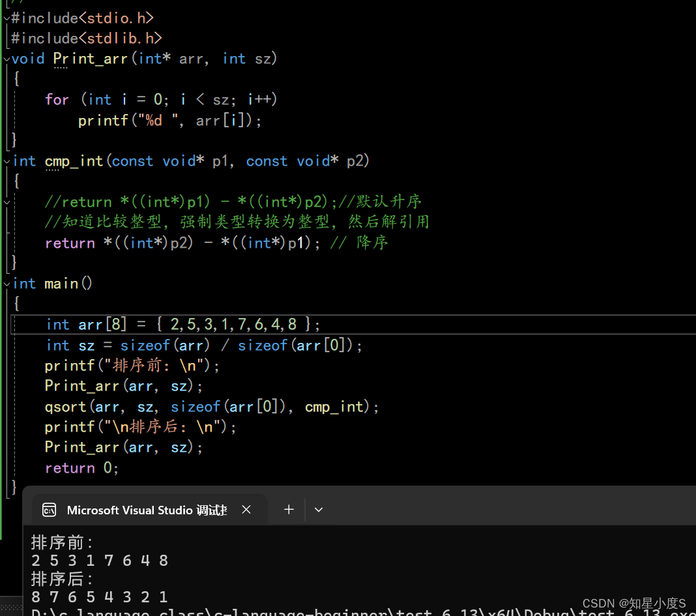Click the first Print_arr(arr, sz) call
The width and height of the screenshot is (696, 616).
tap(124, 386)
